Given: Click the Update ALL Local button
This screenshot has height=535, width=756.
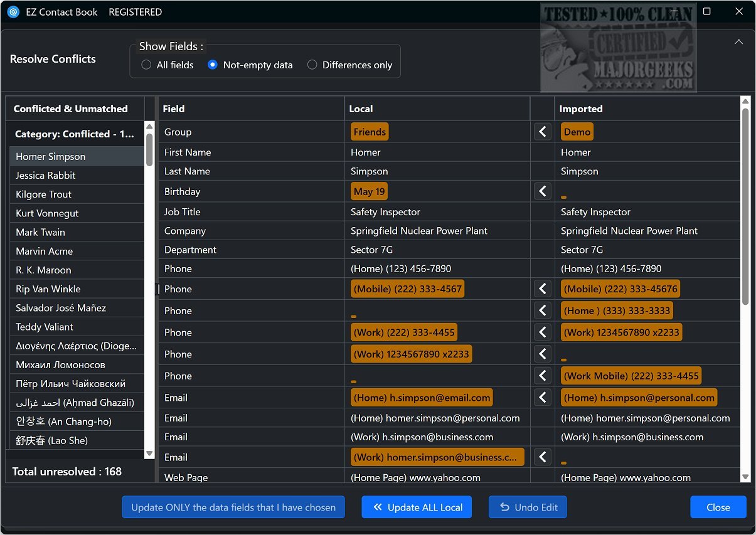Looking at the screenshot, I should [x=417, y=507].
